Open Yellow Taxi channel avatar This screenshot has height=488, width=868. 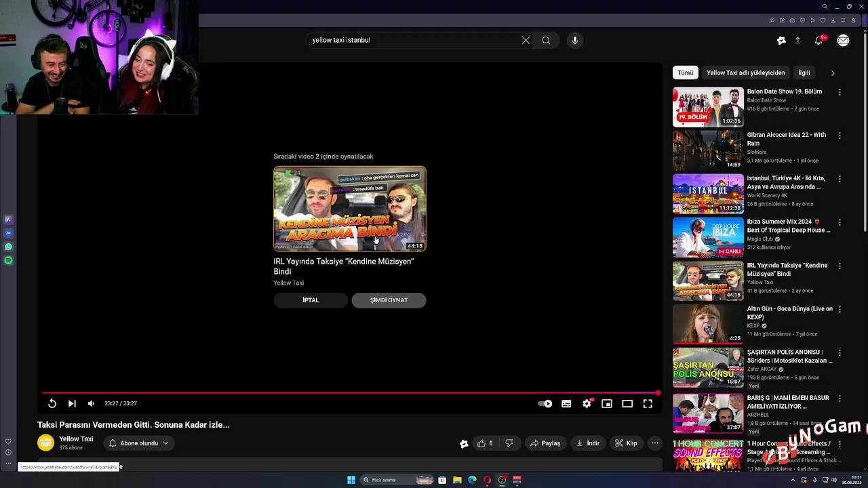point(45,443)
